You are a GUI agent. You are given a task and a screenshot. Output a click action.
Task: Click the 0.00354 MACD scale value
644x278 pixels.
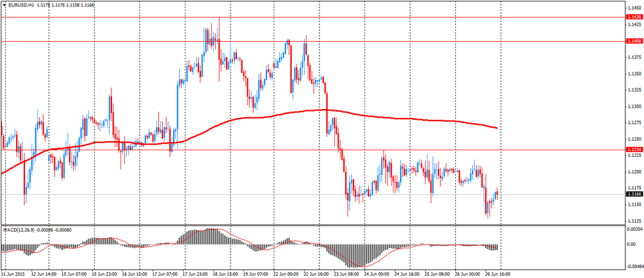click(x=634, y=228)
